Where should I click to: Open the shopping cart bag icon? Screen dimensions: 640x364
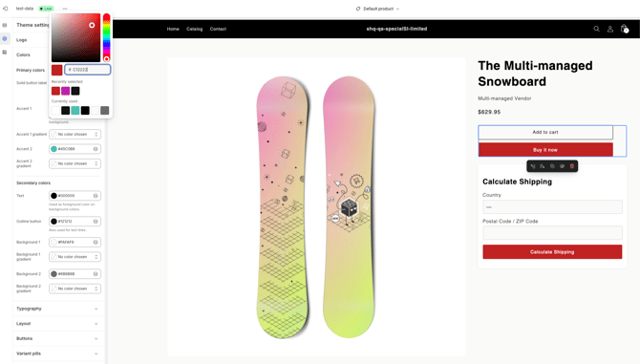tap(624, 29)
